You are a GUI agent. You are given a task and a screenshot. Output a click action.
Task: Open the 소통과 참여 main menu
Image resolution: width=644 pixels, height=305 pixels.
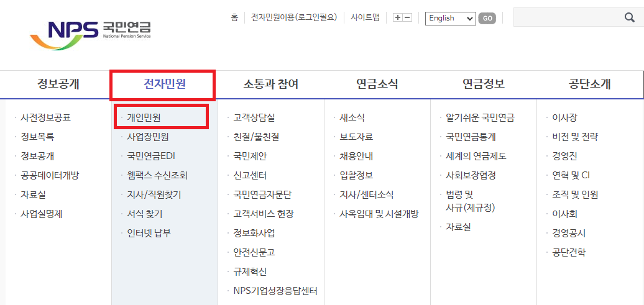click(270, 84)
